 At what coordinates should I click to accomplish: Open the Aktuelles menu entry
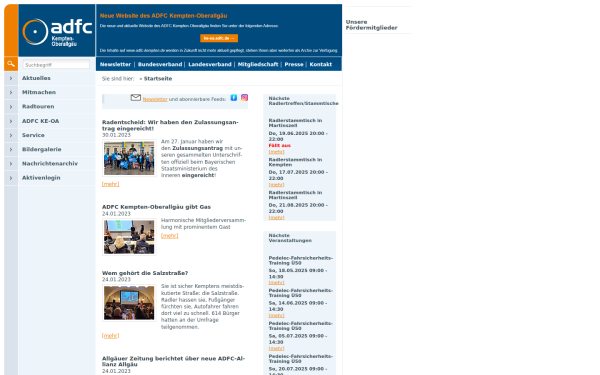coord(36,78)
